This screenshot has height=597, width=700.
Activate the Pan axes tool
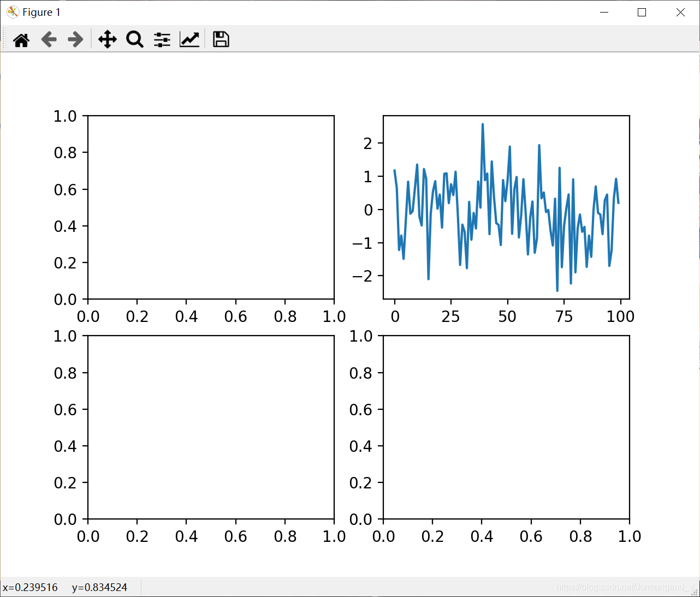(108, 39)
